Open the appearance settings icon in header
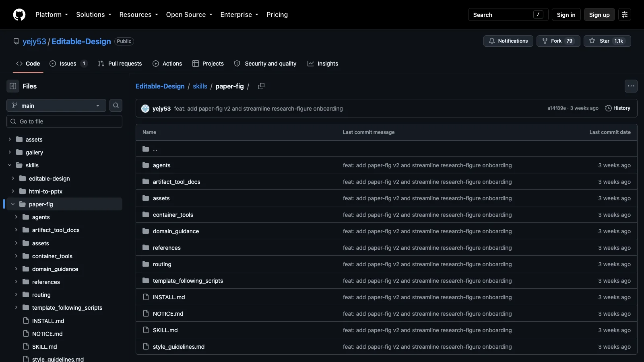Viewport: 644px width, 362px height. click(x=625, y=14)
